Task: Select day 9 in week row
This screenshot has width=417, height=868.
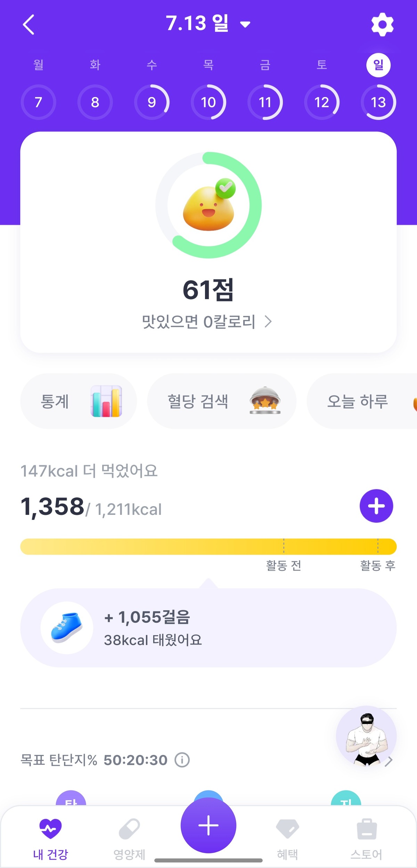Action: click(152, 102)
